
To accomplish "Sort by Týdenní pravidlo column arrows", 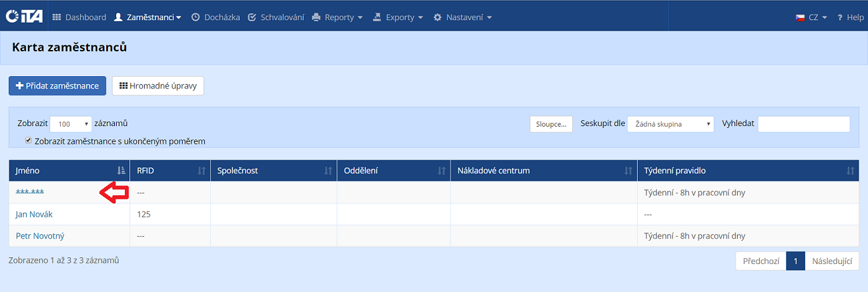I will pyautogui.click(x=850, y=171).
